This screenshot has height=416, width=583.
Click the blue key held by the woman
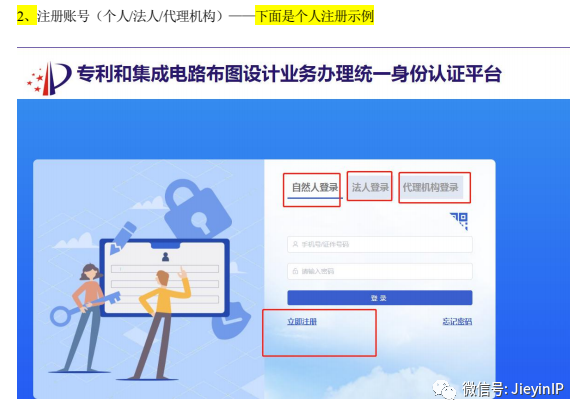pyautogui.click(x=85, y=307)
